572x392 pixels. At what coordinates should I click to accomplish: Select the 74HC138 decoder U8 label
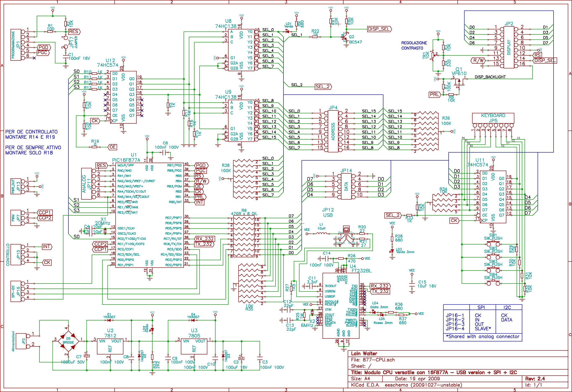[x=226, y=24]
